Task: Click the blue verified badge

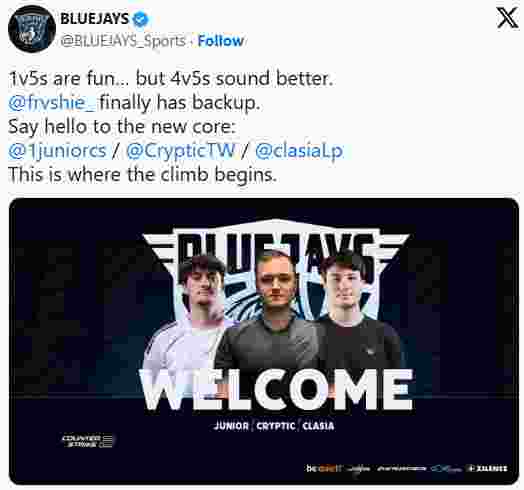Action: 141,19
